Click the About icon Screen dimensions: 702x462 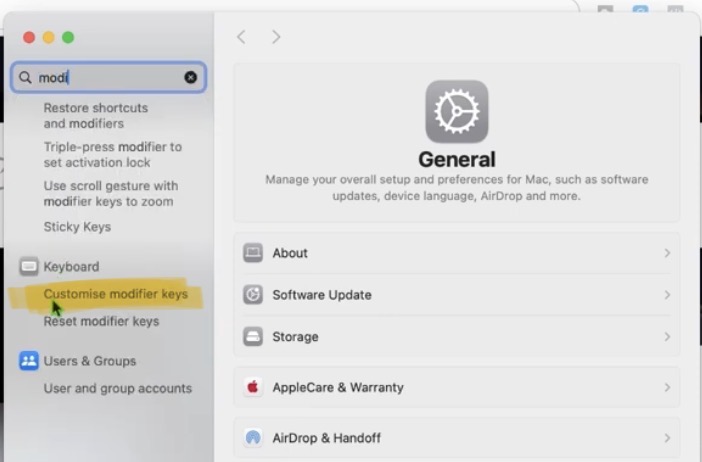tap(253, 253)
